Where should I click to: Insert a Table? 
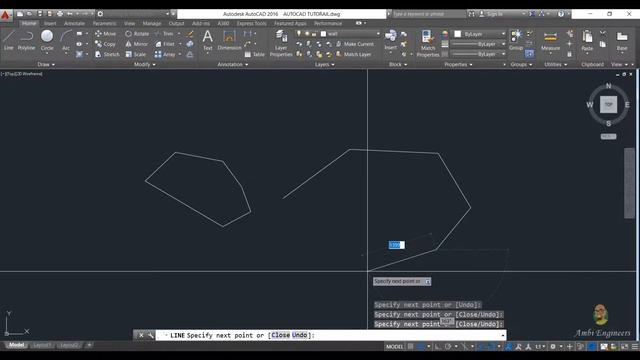(255, 54)
